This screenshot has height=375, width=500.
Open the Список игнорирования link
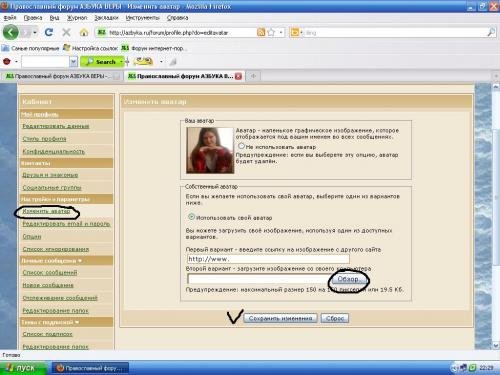pos(56,249)
